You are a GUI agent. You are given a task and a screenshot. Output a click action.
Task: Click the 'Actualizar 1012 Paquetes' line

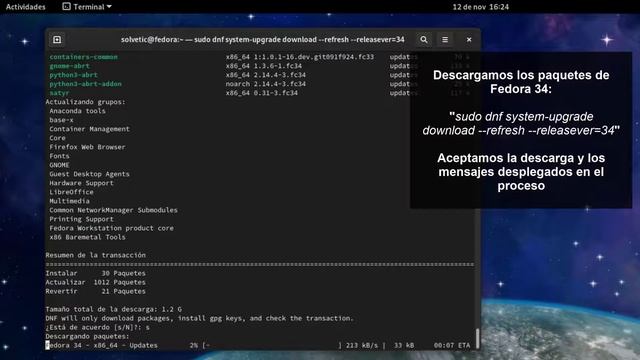(x=96, y=282)
